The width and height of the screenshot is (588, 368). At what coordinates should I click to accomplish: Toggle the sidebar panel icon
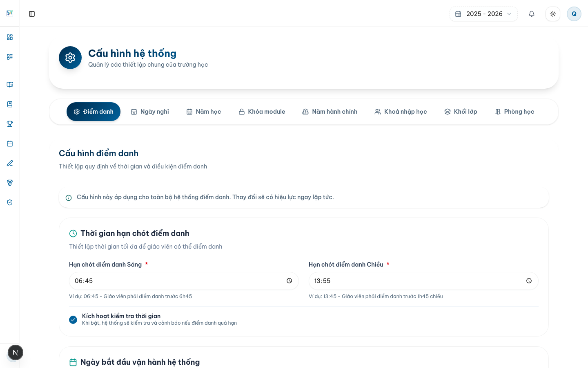pyautogui.click(x=32, y=14)
